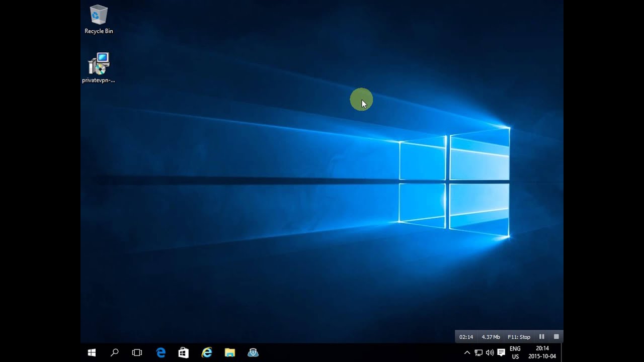644x362 pixels.
Task: Open the PrivateVPN taskbar app icon
Action: (253, 353)
